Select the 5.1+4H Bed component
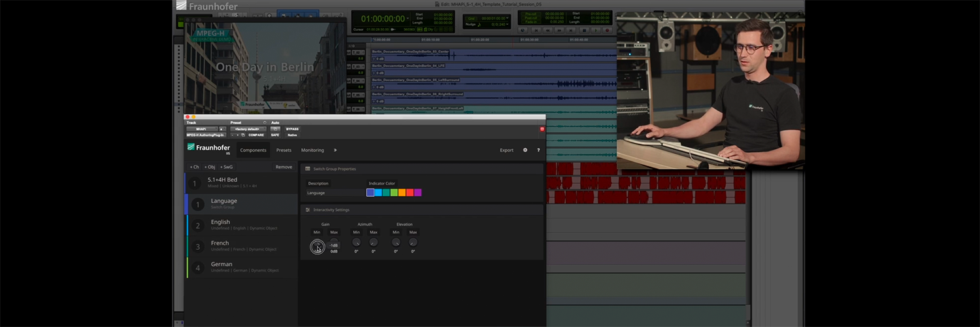Screen dimensions: 980x327 (x=241, y=182)
